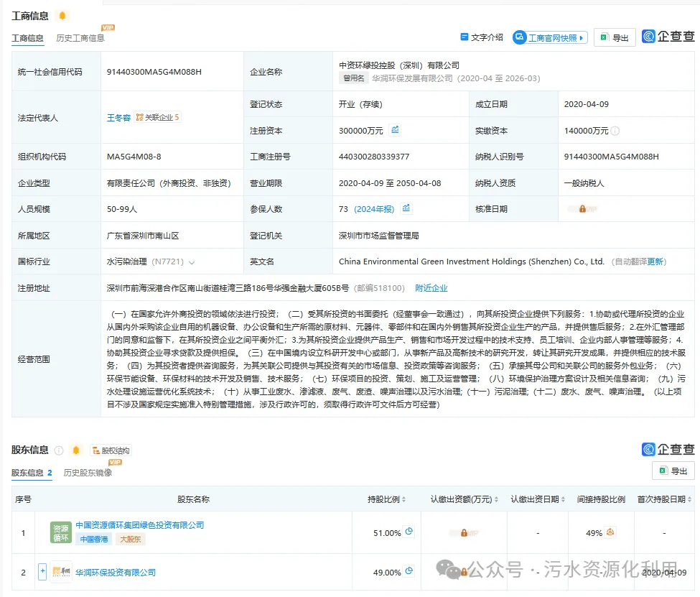Expand the 水污染治理 industry dropdown chevron
Screen dimensions: 700x597
pyautogui.click(x=192, y=262)
